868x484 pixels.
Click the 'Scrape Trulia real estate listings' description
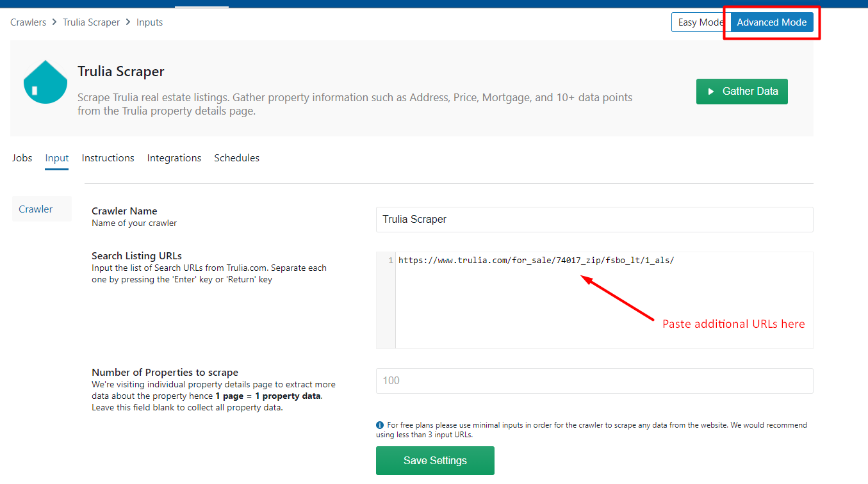(355, 104)
